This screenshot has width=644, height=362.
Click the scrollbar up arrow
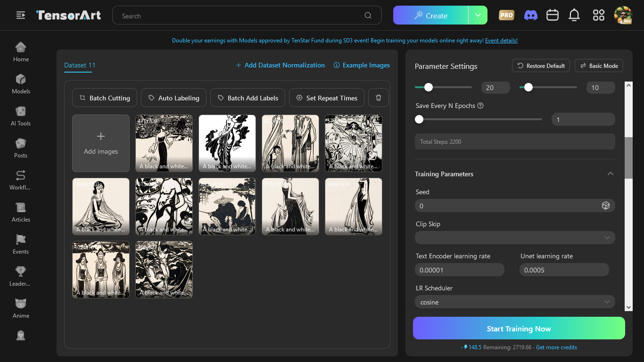[628, 85]
